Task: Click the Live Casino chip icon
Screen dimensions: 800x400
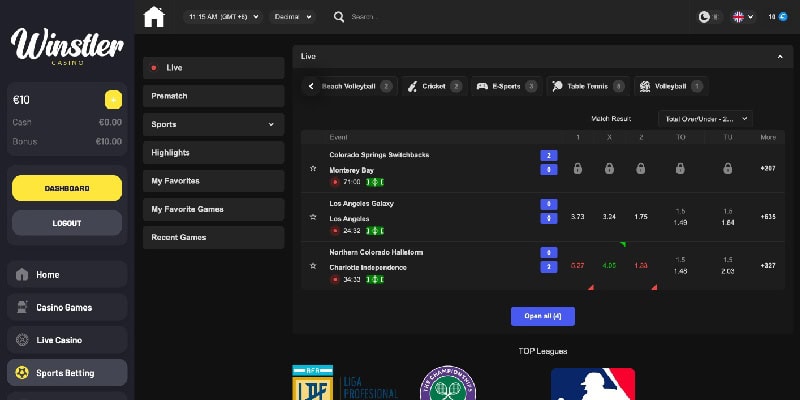Action: click(22, 340)
